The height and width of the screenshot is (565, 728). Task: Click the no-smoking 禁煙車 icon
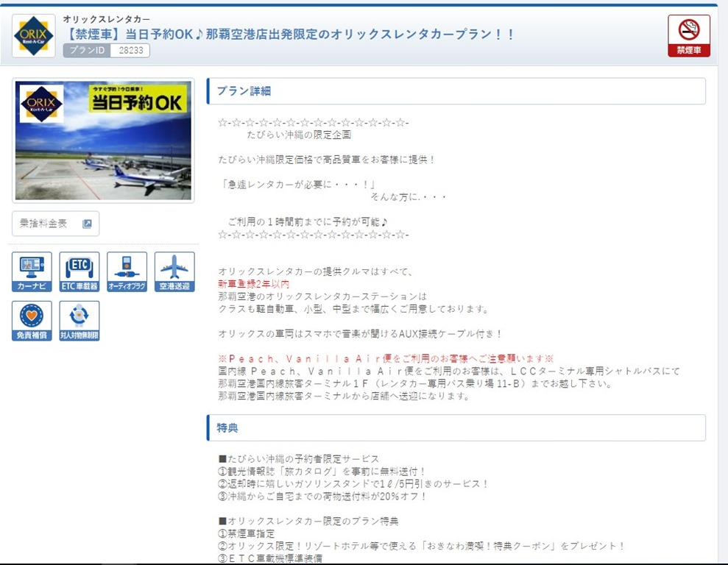click(x=688, y=36)
